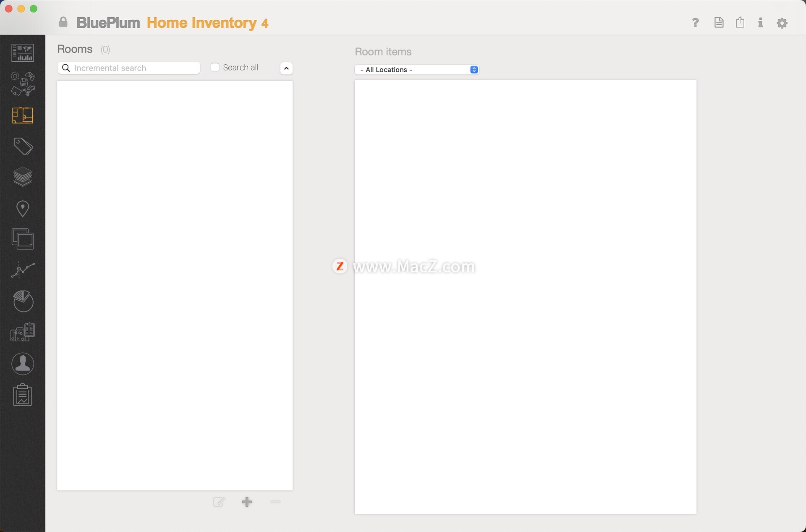Image resolution: width=806 pixels, height=532 pixels.
Task: Open the Items collection view in sidebar
Action: point(23,84)
